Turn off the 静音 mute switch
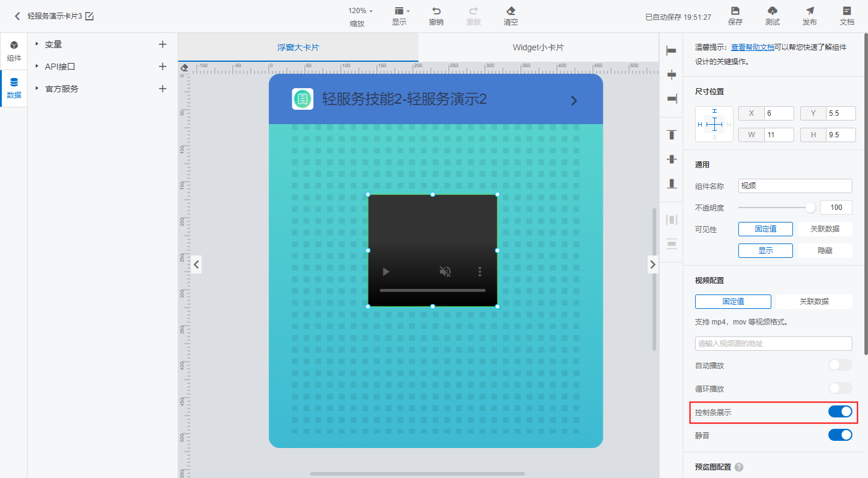Viewport: 868px width, 478px height. [x=840, y=435]
